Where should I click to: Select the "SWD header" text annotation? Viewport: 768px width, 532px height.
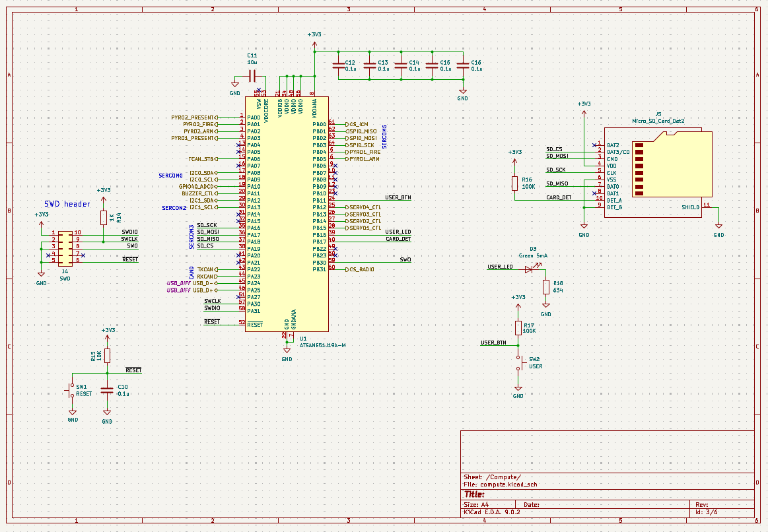(67, 204)
